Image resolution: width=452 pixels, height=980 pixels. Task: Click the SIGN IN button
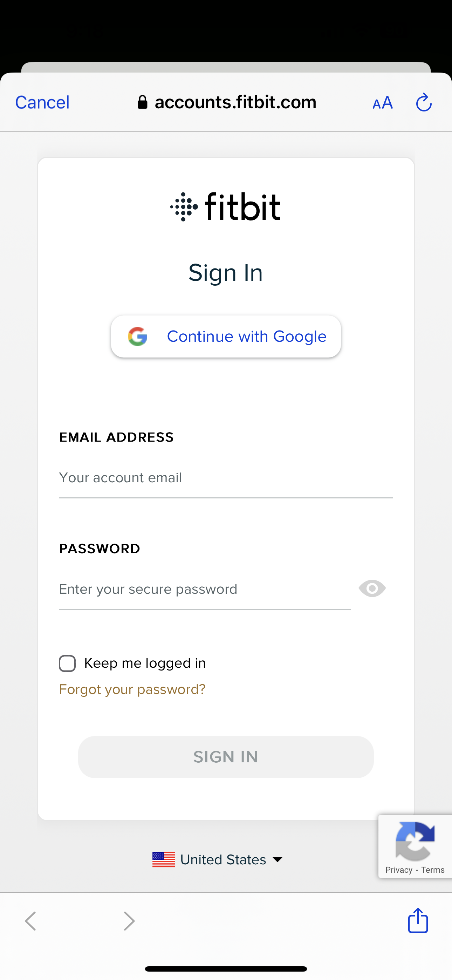coord(226,757)
